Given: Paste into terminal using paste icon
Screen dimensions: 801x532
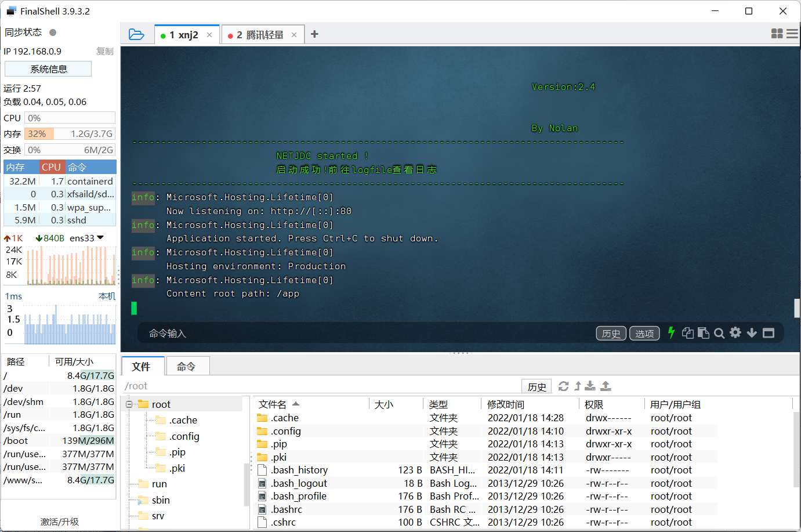Looking at the screenshot, I should pos(704,332).
